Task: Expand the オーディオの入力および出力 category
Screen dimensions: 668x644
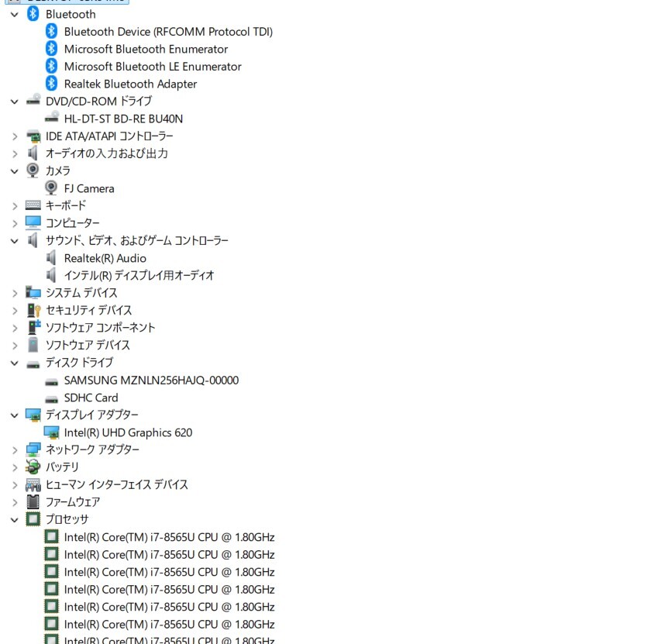Action: coord(15,153)
